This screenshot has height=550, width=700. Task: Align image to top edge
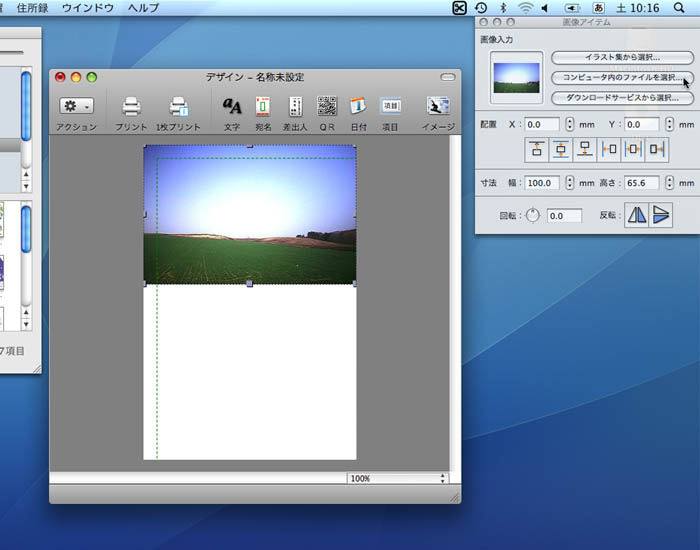click(536, 149)
